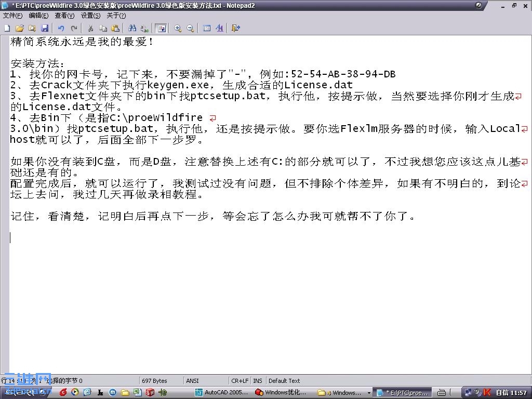Redo the last undone edit
The height and width of the screenshot is (399, 532).
pos(74,28)
